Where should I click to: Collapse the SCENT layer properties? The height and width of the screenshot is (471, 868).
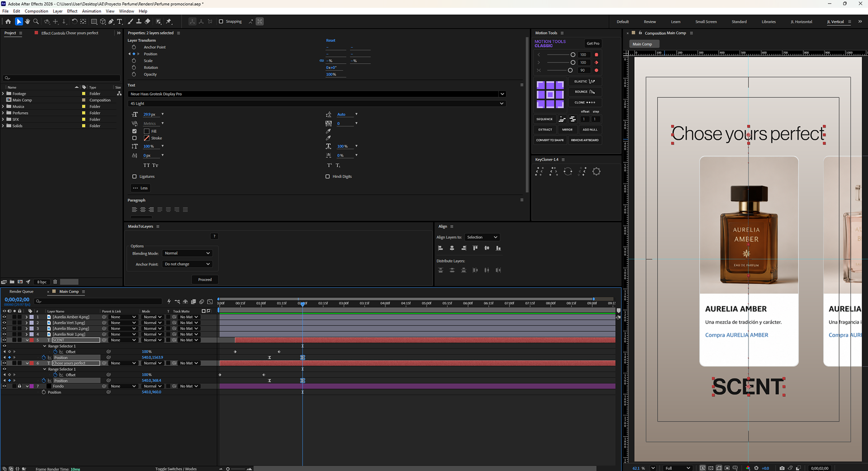click(x=27, y=340)
